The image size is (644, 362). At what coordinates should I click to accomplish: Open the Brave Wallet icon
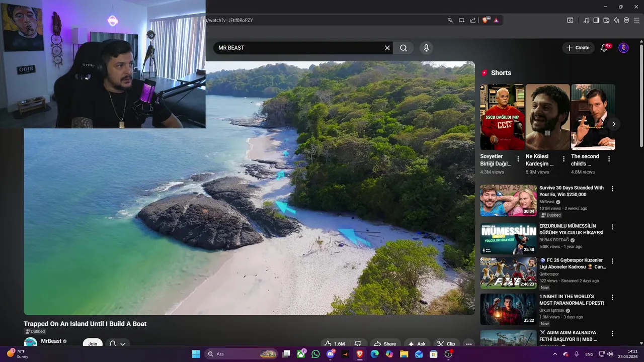point(606,20)
